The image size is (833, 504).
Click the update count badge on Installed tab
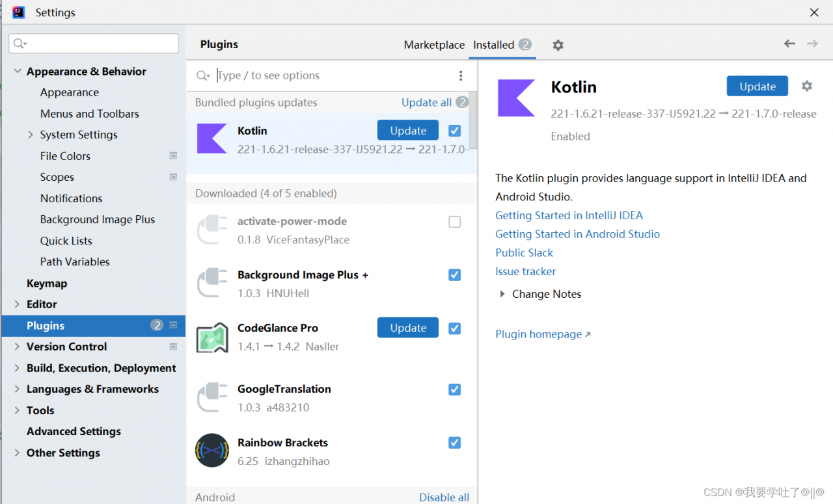click(x=525, y=44)
